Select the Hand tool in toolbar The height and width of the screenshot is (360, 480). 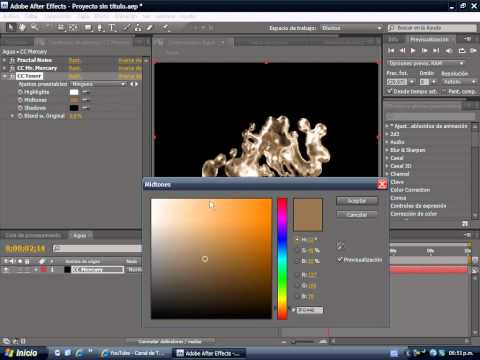coord(22,28)
